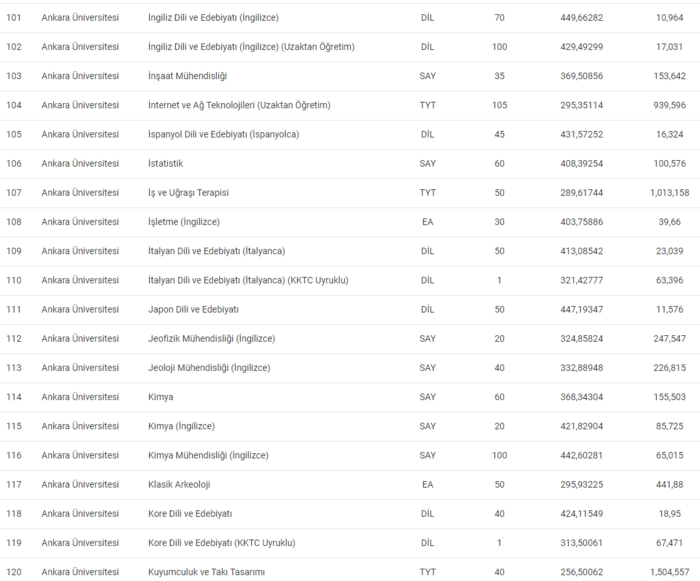This screenshot has width=700, height=581.
Task: Click İspanyol Dili ve Edebiyatı (İspanyolca)
Action: coord(223,134)
